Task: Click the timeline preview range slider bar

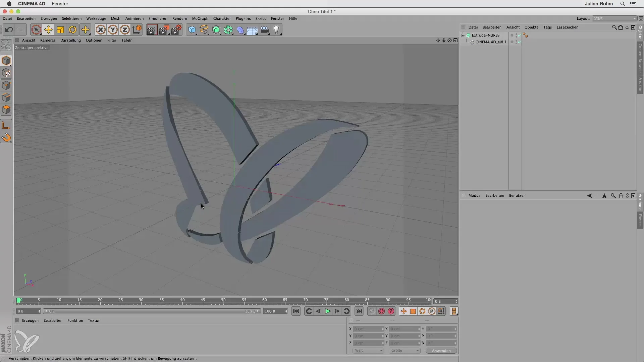Action: point(152,311)
